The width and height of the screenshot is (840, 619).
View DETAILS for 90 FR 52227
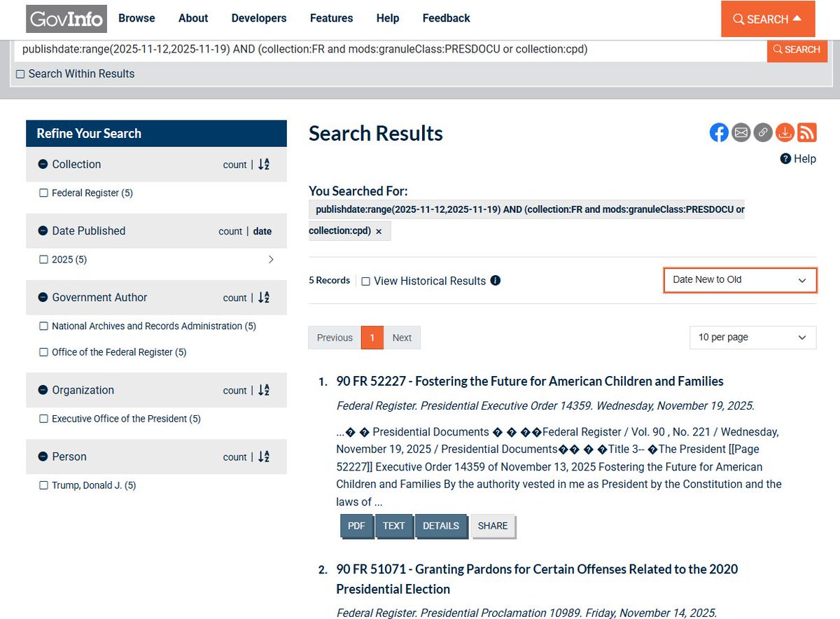click(441, 526)
